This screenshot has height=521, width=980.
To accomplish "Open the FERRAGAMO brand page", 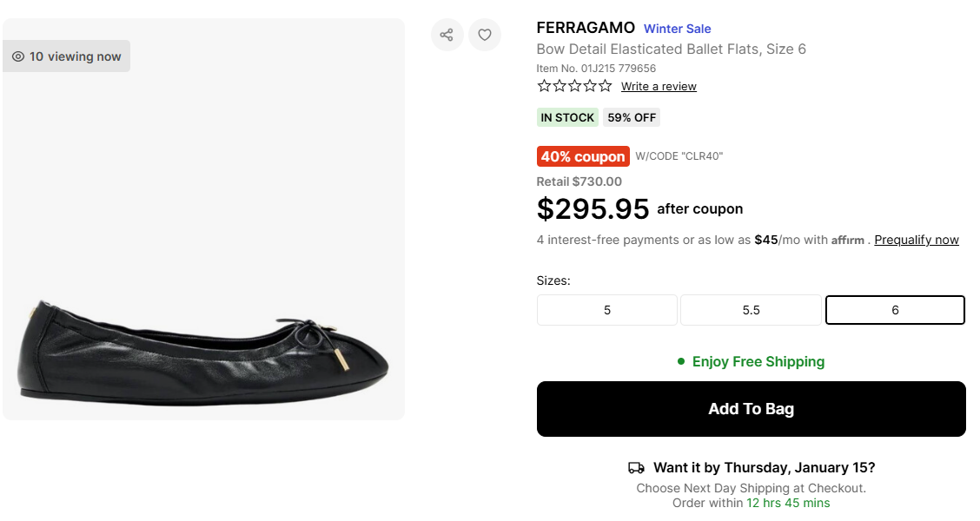I will coord(586,28).
